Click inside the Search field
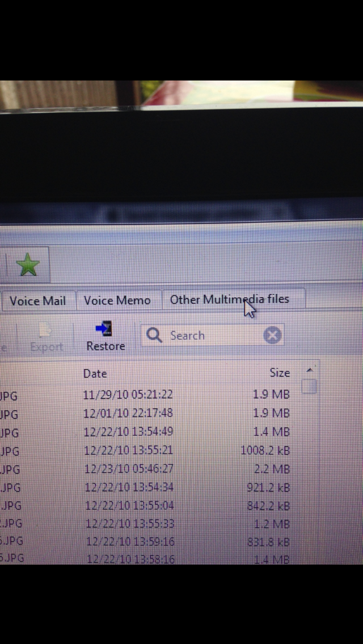Viewport: 363px width, 644px height. tap(212, 336)
